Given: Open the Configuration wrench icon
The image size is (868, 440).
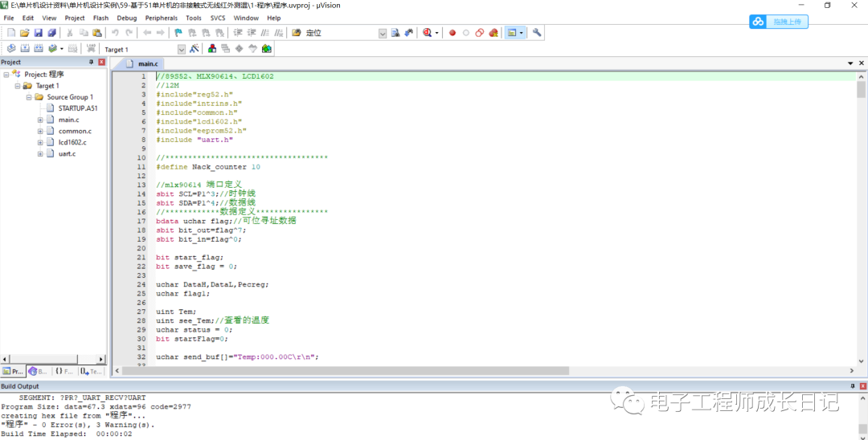Looking at the screenshot, I should click(537, 33).
